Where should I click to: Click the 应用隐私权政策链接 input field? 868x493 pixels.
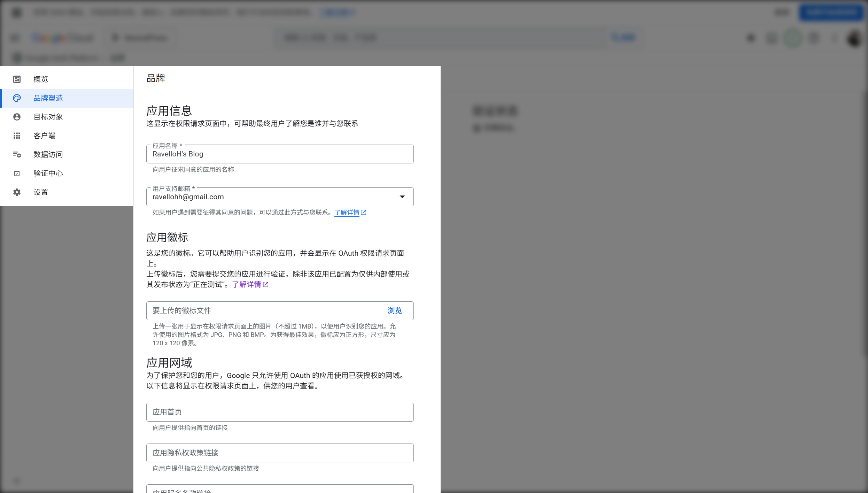pos(280,453)
